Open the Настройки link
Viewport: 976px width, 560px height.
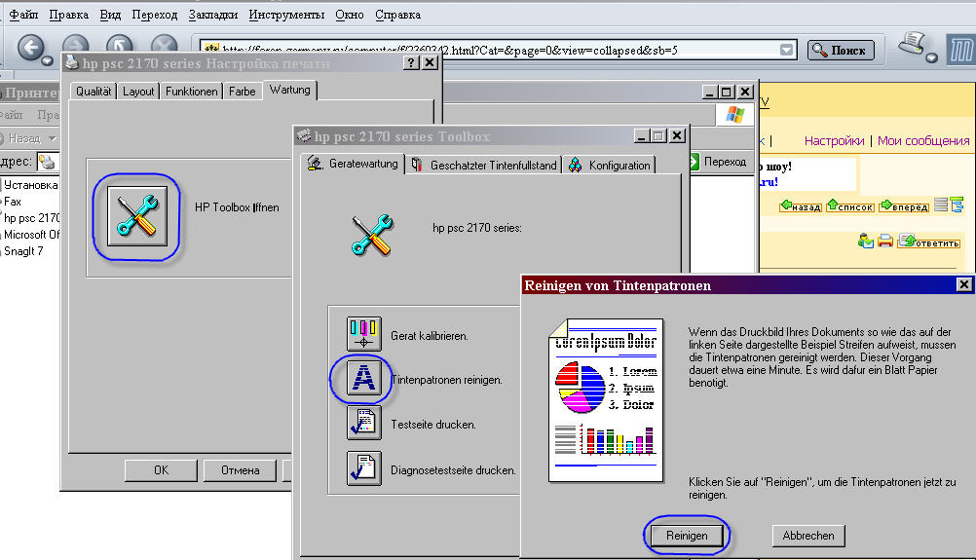point(834,140)
